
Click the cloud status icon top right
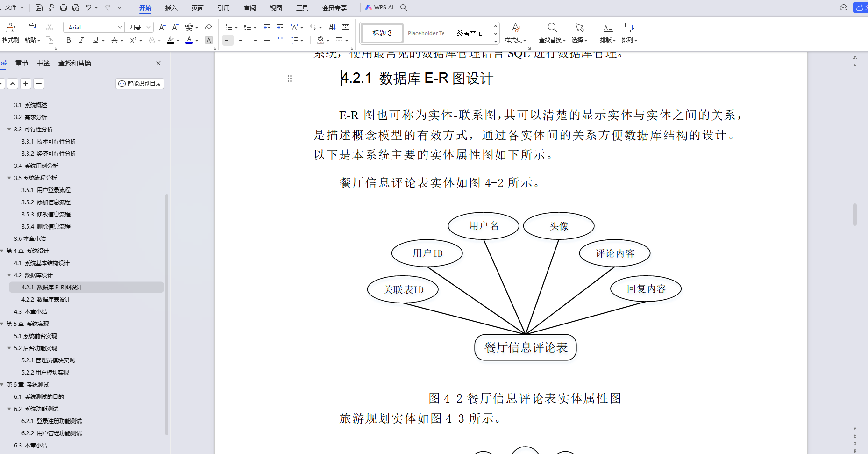tap(844, 7)
